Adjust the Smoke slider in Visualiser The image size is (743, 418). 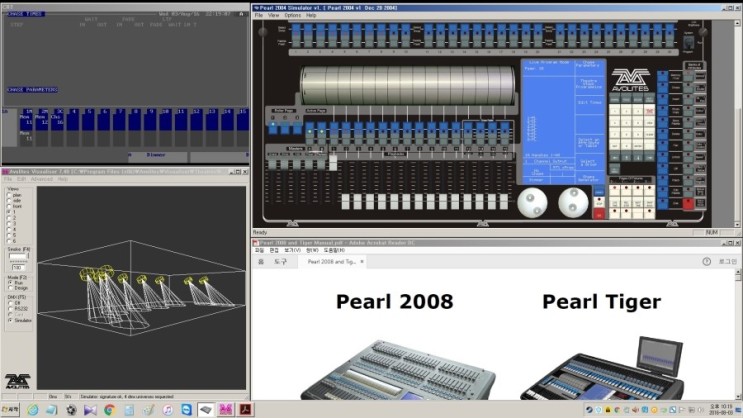pyautogui.click(x=19, y=256)
